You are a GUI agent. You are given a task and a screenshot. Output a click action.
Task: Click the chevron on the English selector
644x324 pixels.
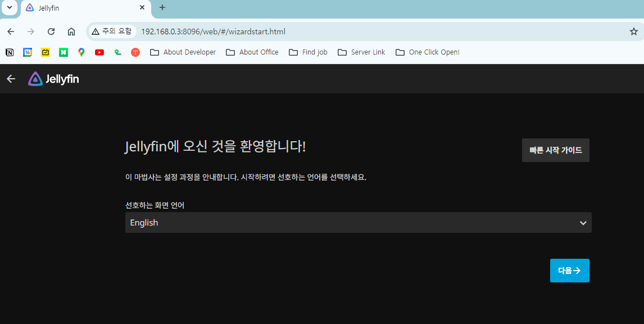coord(583,223)
